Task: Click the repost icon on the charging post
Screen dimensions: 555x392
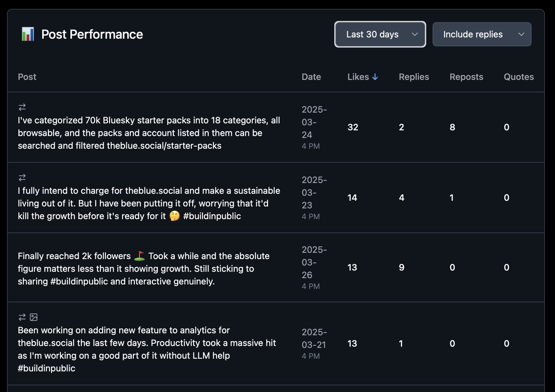Action: click(22, 178)
